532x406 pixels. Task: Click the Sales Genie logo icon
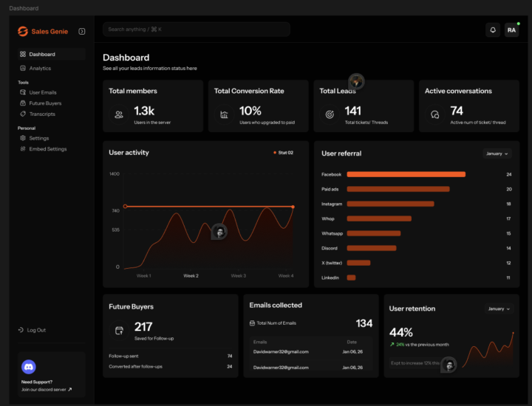tap(23, 31)
